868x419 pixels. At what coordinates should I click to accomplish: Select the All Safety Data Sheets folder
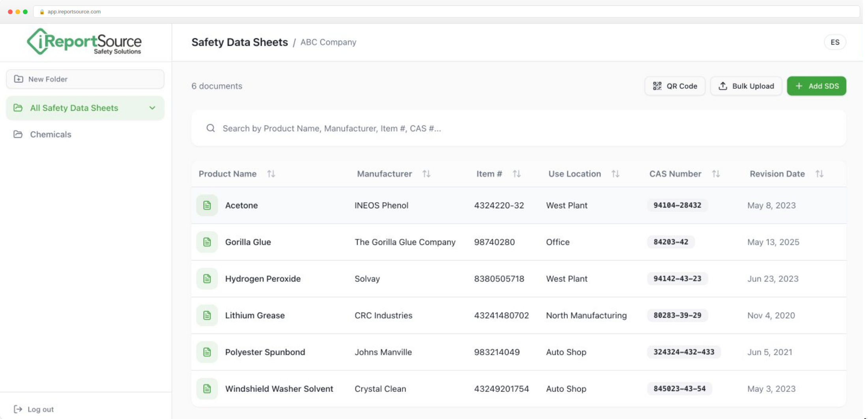coord(85,108)
